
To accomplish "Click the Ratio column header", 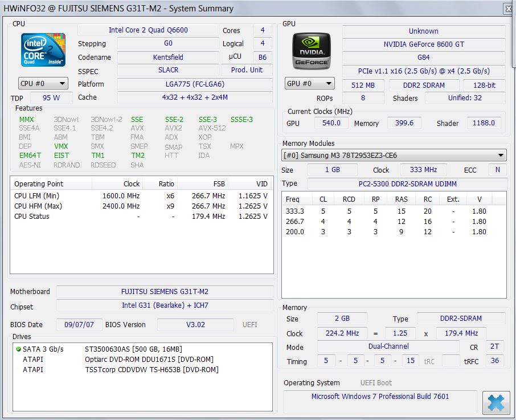I will pyautogui.click(x=160, y=184).
